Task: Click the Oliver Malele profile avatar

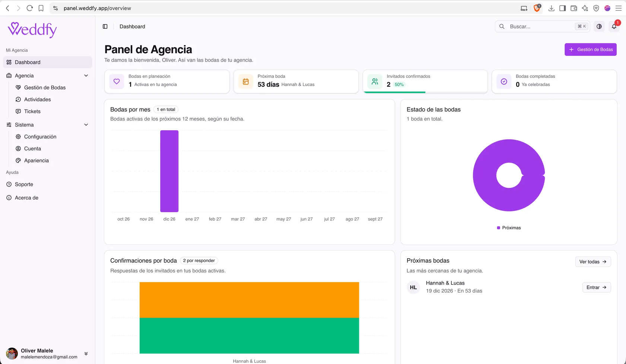Action: pyautogui.click(x=12, y=354)
